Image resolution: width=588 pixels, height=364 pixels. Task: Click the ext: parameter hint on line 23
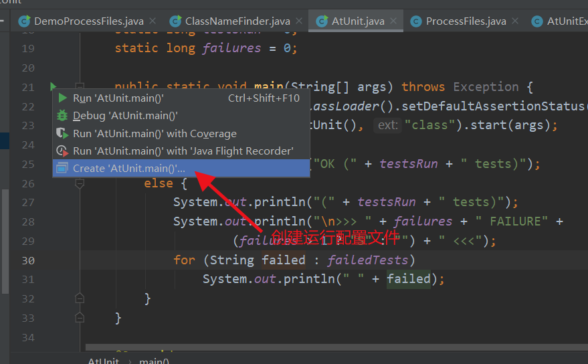[388, 125]
